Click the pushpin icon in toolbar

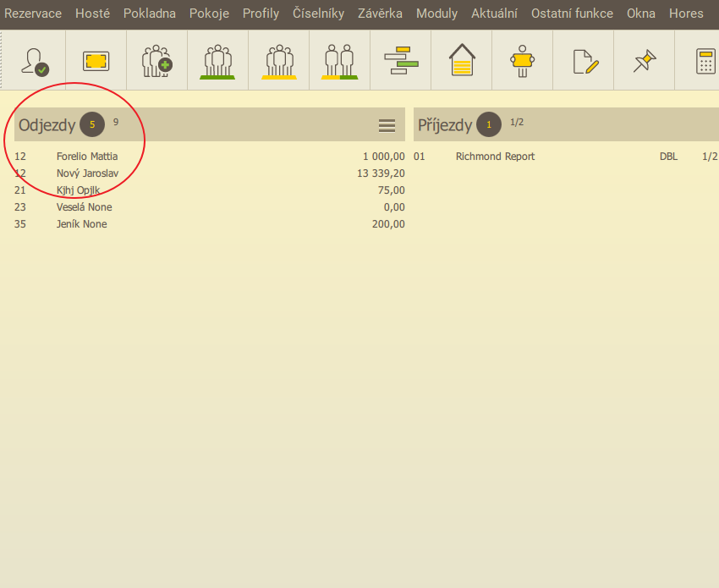pos(645,61)
